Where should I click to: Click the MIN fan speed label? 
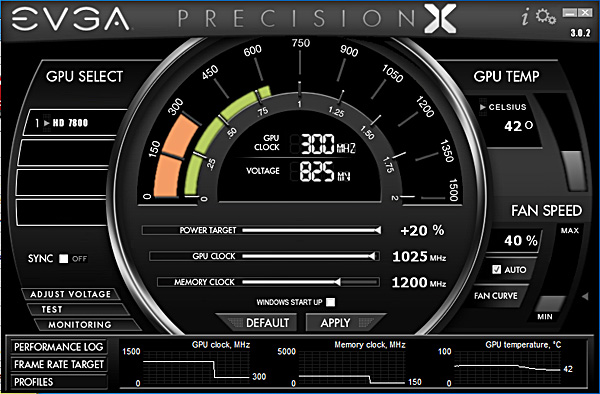click(x=545, y=317)
